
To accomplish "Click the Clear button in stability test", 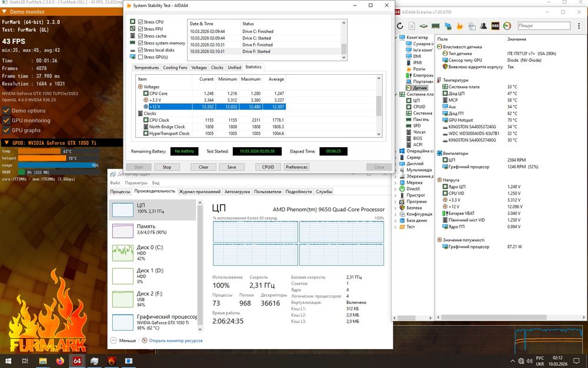I will tap(203, 167).
